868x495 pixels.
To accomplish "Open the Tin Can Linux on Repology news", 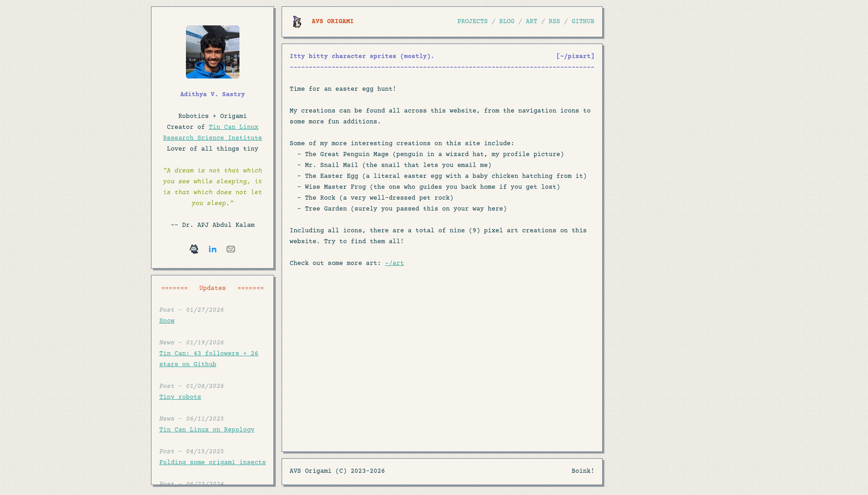I will coord(207,430).
